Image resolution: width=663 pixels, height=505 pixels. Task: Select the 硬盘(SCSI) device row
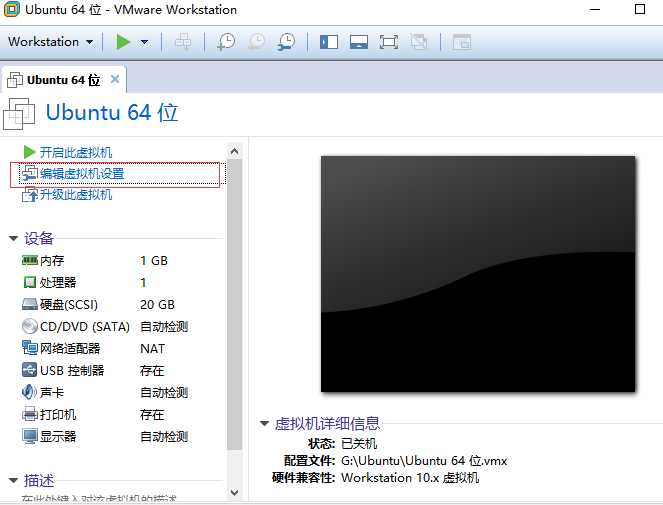click(106, 305)
